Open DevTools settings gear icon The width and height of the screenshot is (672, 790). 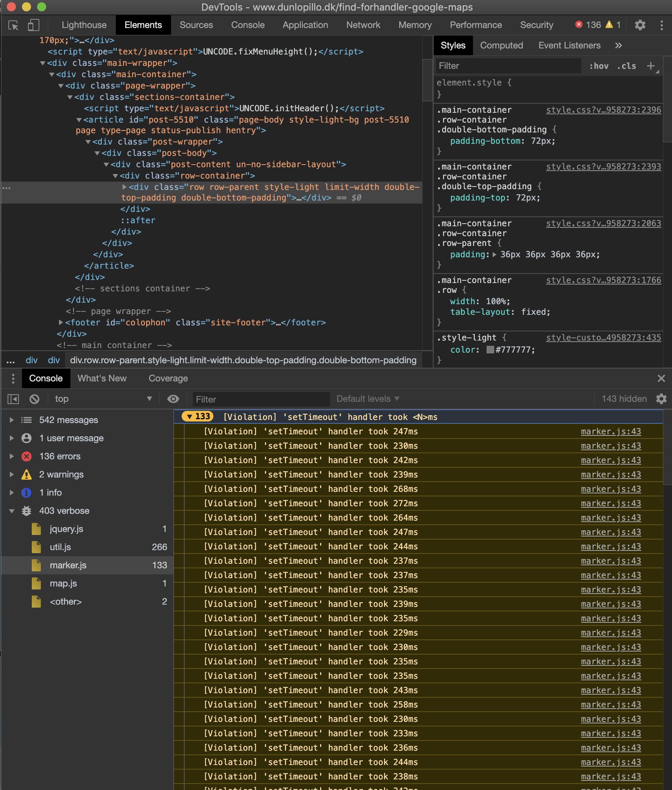pos(640,25)
